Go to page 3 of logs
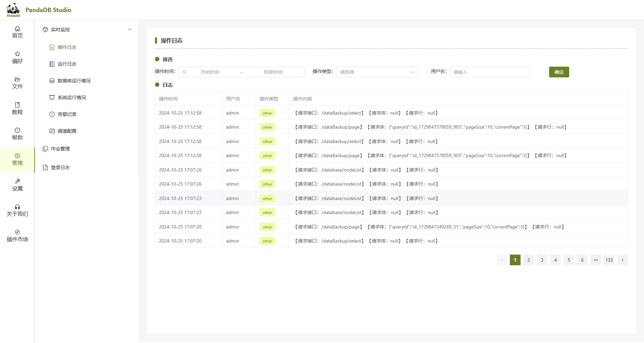 [x=542, y=260]
